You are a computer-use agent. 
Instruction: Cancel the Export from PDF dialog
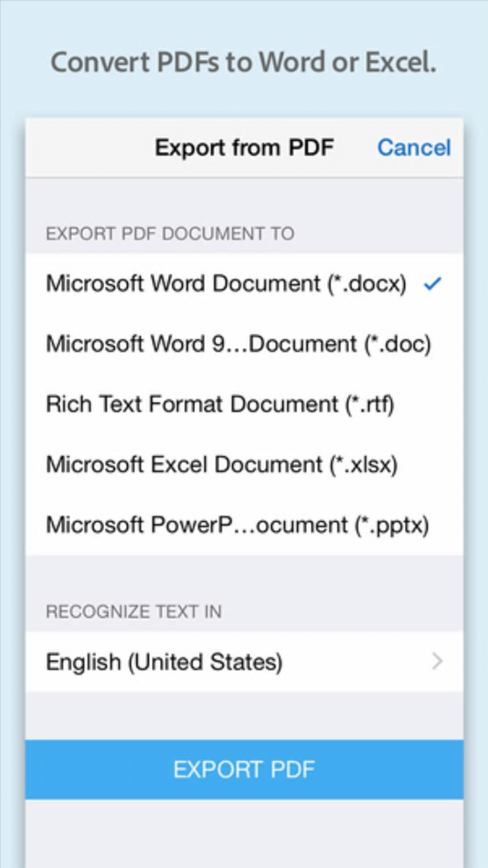414,147
